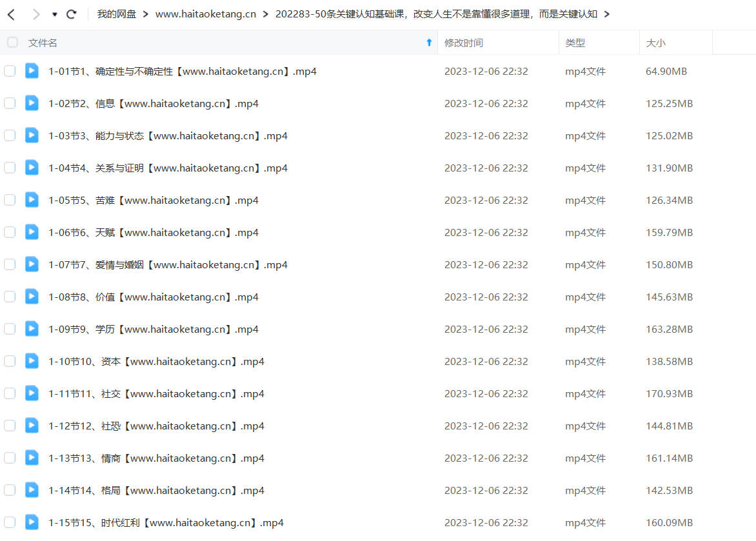Check the box for 1-13节13、情商
The width and height of the screenshot is (756, 541).
(x=10, y=458)
